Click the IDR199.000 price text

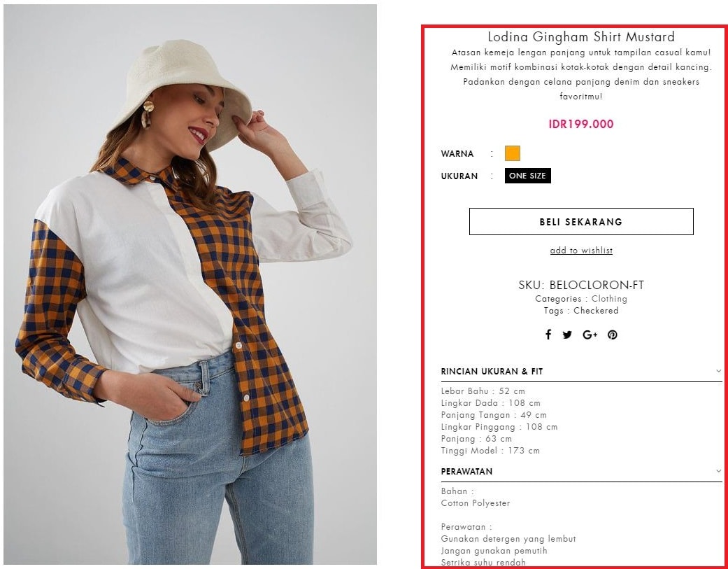581,124
